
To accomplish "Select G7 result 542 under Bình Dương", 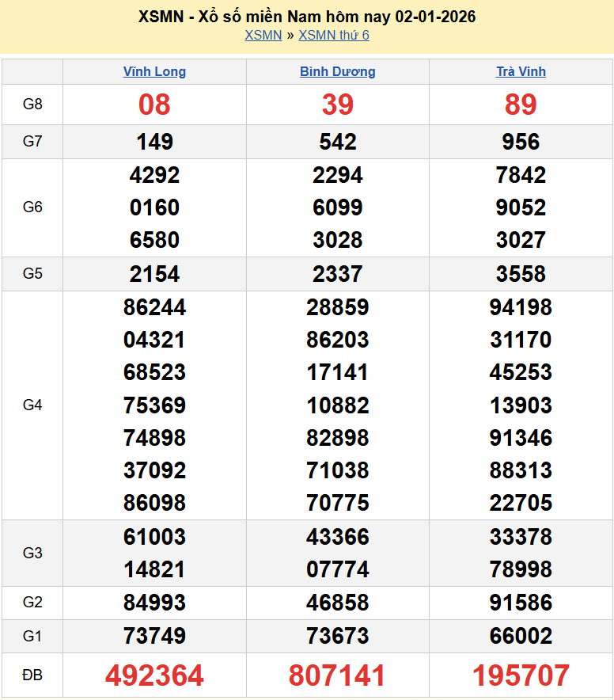I will coord(337,142).
